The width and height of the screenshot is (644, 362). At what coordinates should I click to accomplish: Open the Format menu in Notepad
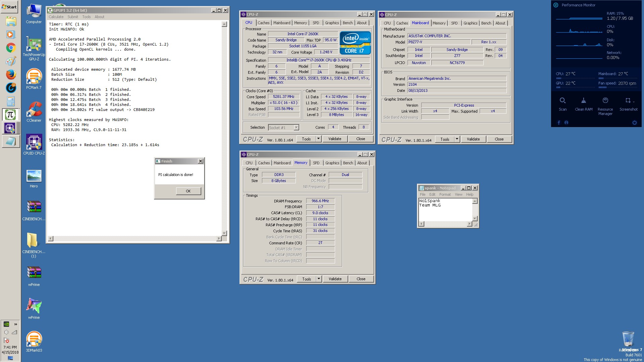(445, 194)
